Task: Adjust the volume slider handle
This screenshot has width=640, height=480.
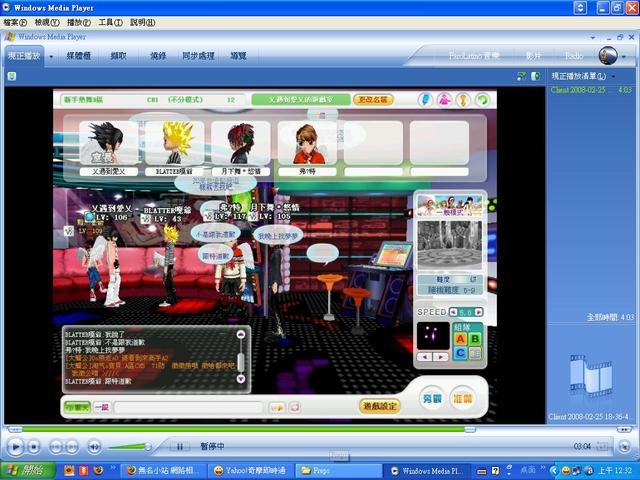Action: [148, 447]
